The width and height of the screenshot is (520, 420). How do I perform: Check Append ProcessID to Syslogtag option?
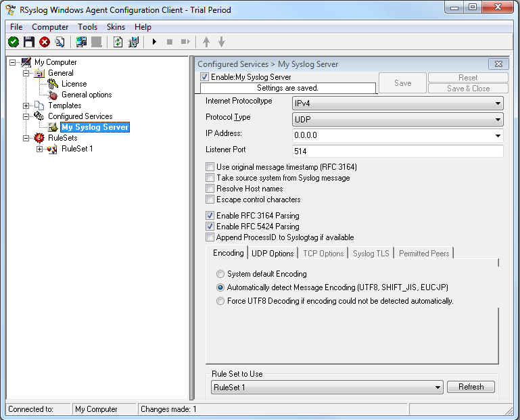(x=210, y=237)
